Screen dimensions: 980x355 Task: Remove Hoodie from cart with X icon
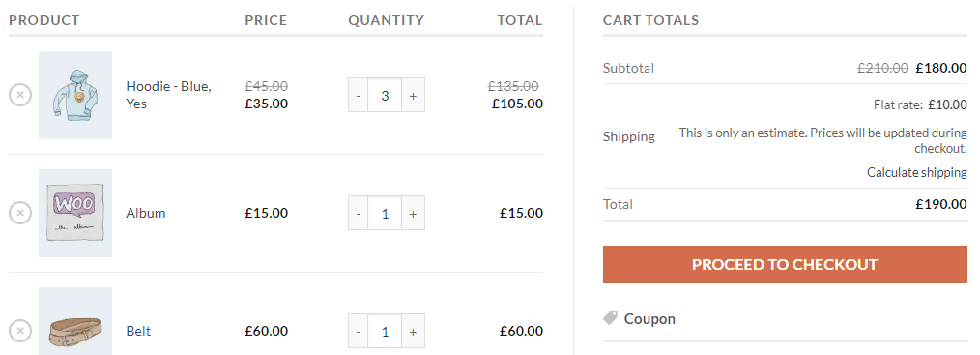click(20, 95)
